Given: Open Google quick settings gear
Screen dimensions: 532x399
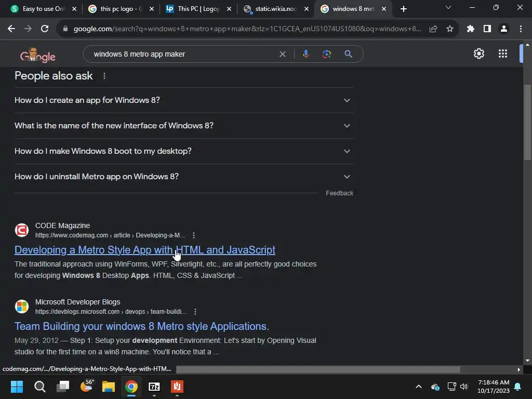Looking at the screenshot, I should point(478,54).
